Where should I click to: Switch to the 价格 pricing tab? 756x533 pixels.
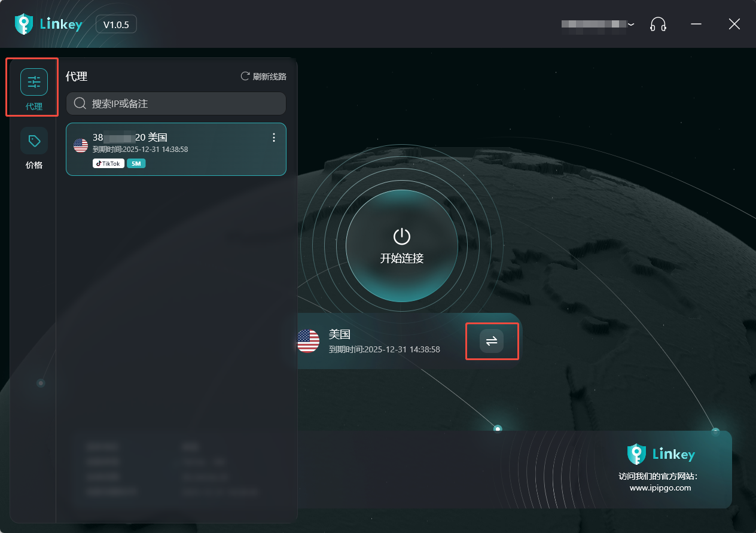(34, 147)
